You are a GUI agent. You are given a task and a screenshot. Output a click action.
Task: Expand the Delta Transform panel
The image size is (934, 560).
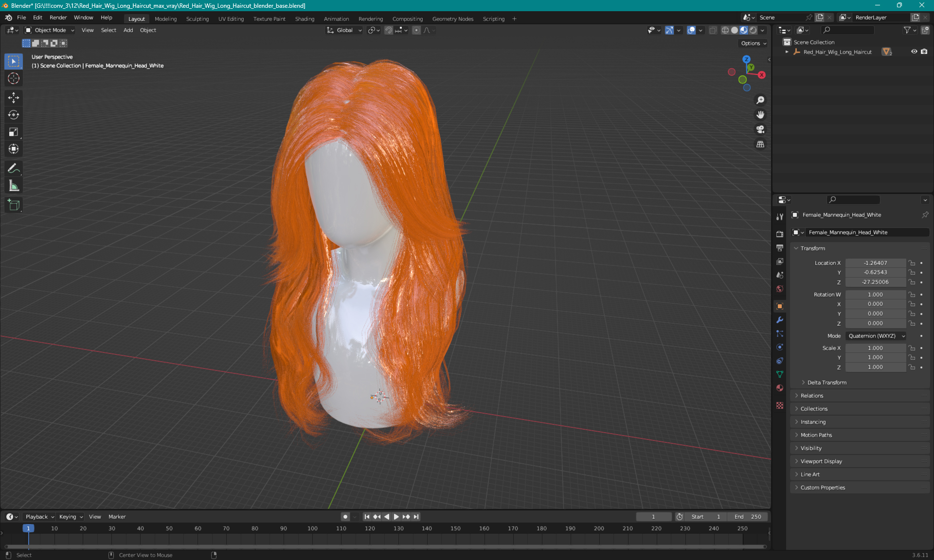[x=826, y=383]
